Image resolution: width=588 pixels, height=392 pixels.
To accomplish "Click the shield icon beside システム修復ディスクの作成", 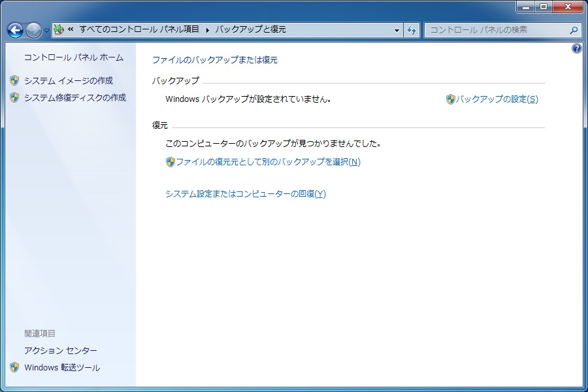I will point(14,97).
